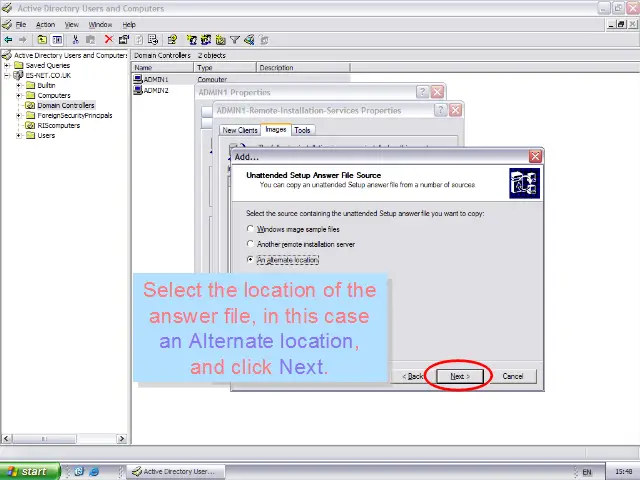
Task: Click the Export List toolbar icon
Action: (153, 40)
